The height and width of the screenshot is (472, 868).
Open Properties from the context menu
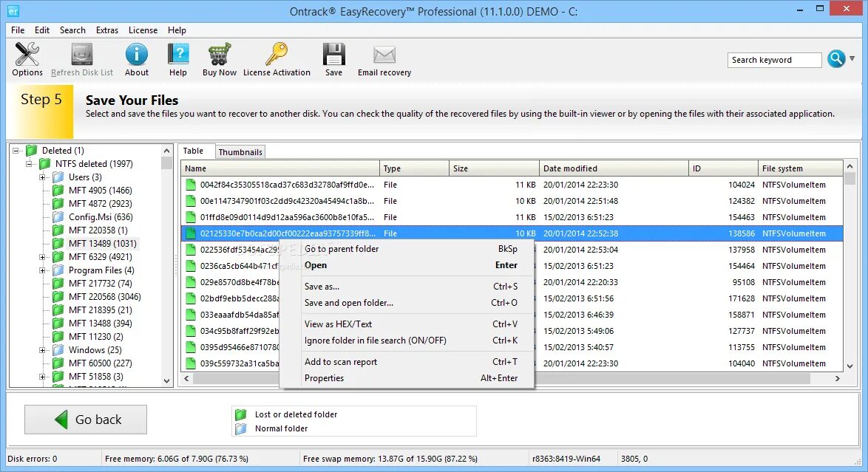coord(407,378)
